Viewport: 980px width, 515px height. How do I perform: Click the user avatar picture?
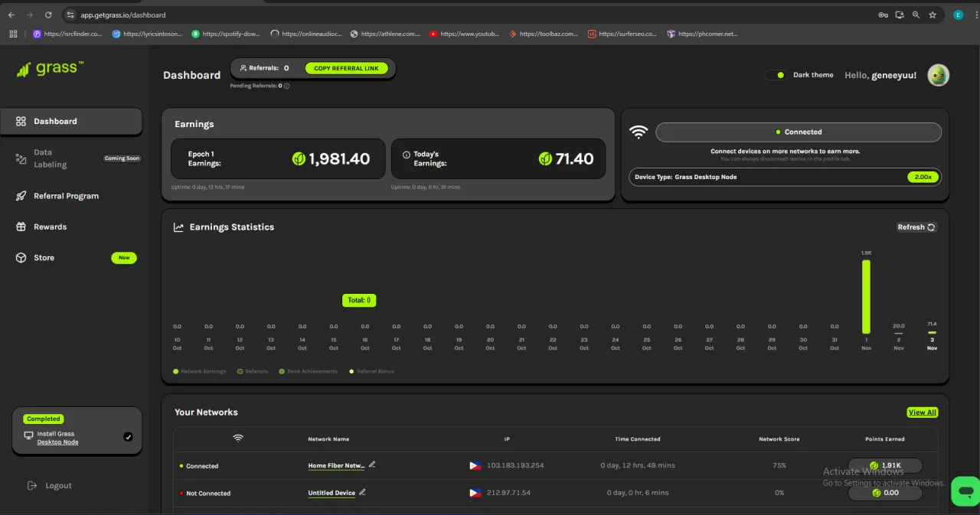coord(938,75)
